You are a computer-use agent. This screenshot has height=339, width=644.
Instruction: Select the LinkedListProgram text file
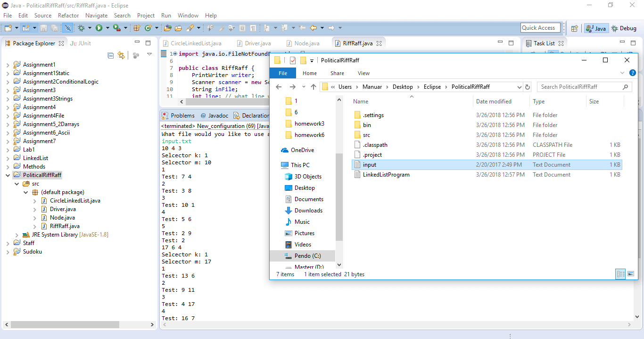pyautogui.click(x=386, y=175)
